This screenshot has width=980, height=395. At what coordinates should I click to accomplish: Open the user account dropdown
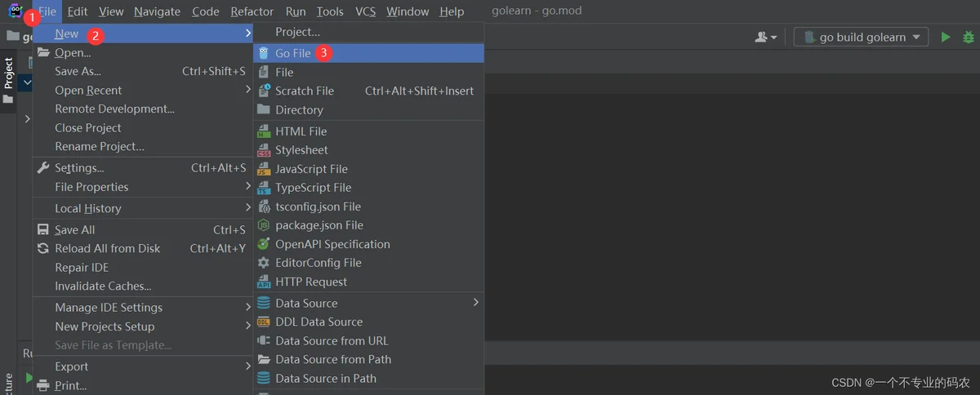pos(766,37)
